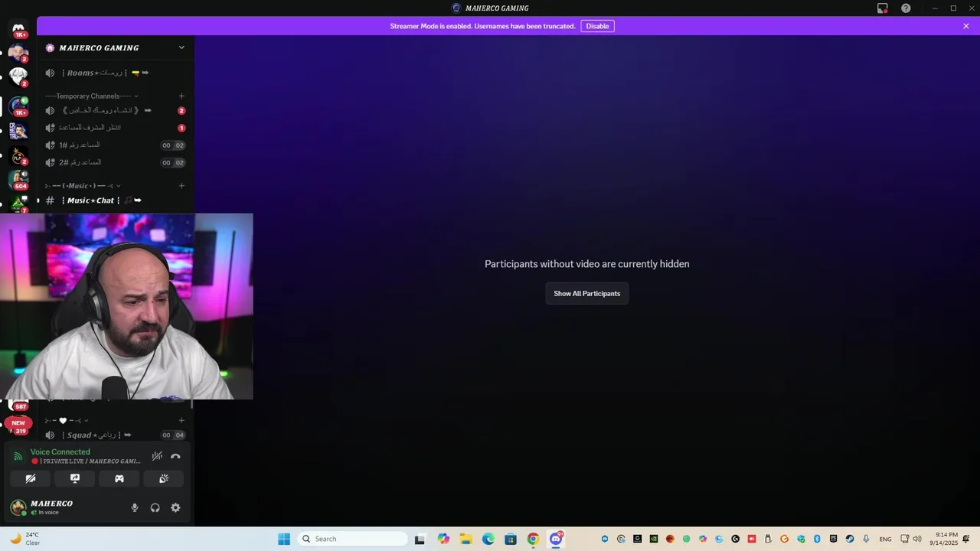Toggle noise suppression in voice panel
This screenshot has height=551, width=980.
click(157, 456)
